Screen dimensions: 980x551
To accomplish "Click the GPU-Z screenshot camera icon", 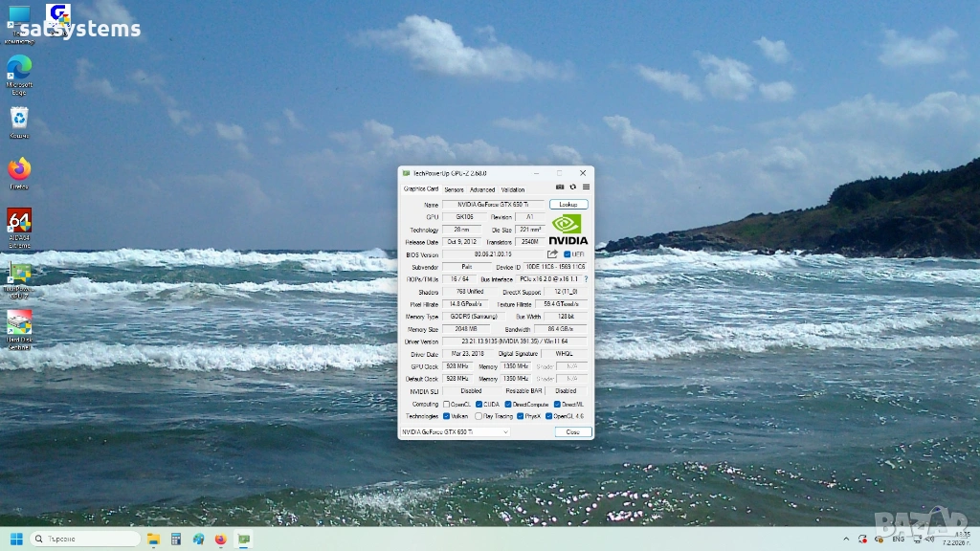I will (560, 187).
